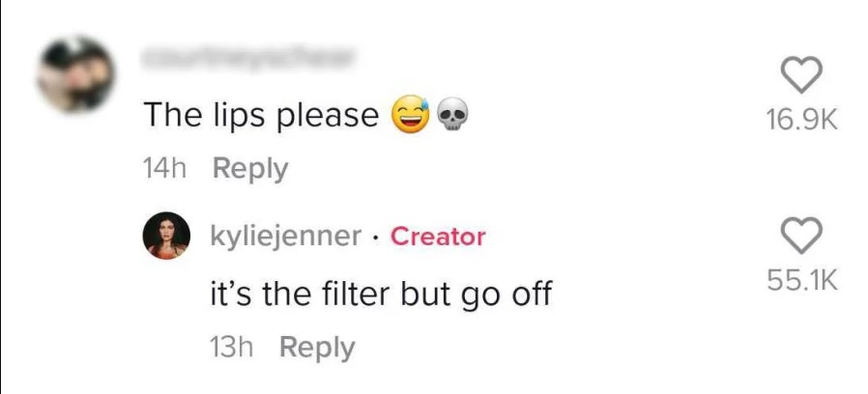868x394 pixels.
Task: Reply to the "The lips please" comment
Action: [x=250, y=168]
